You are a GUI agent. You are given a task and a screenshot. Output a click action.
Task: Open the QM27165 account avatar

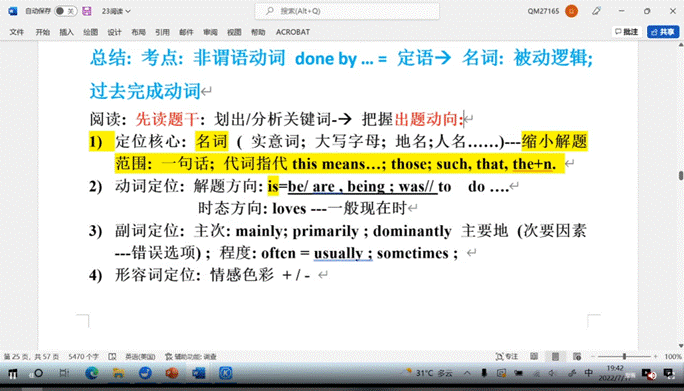571,11
